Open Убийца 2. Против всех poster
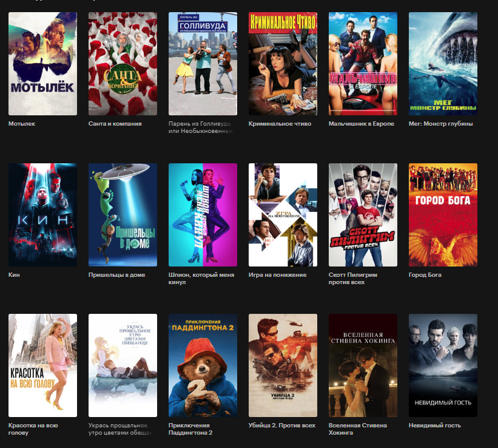The image size is (498, 448). 283,365
